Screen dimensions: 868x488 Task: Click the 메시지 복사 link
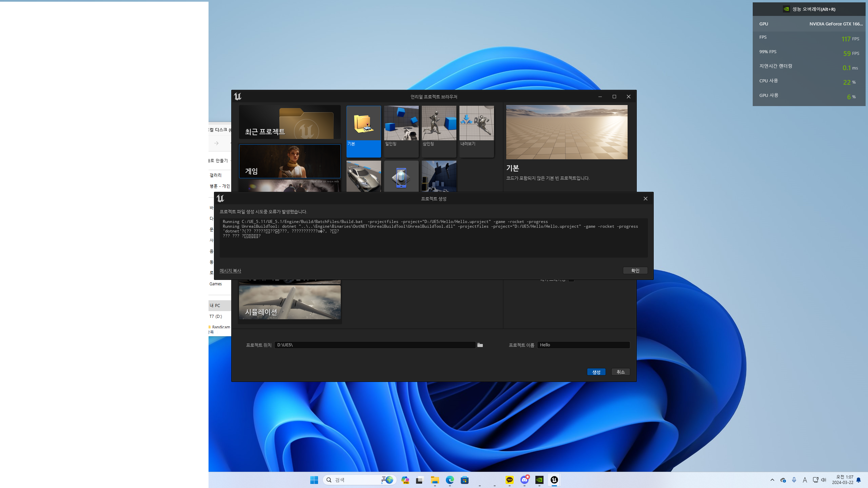[x=230, y=271]
